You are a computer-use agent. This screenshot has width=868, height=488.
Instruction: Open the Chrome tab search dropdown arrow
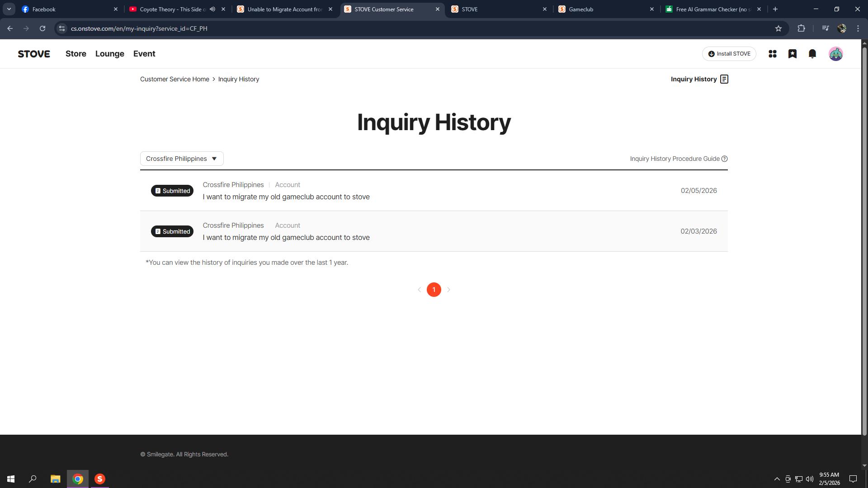(9, 9)
